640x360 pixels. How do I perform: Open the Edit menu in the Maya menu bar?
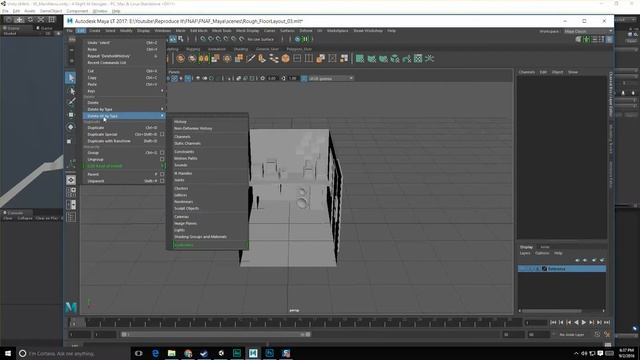81,31
